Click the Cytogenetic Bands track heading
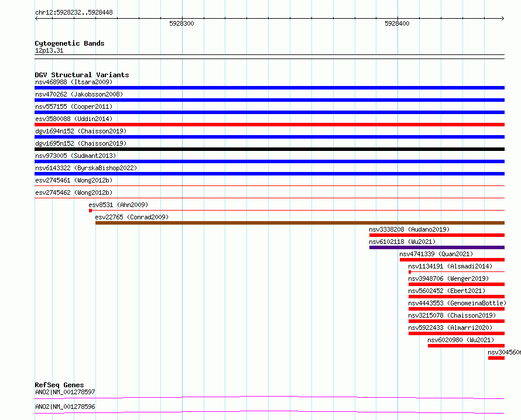 click(70, 43)
